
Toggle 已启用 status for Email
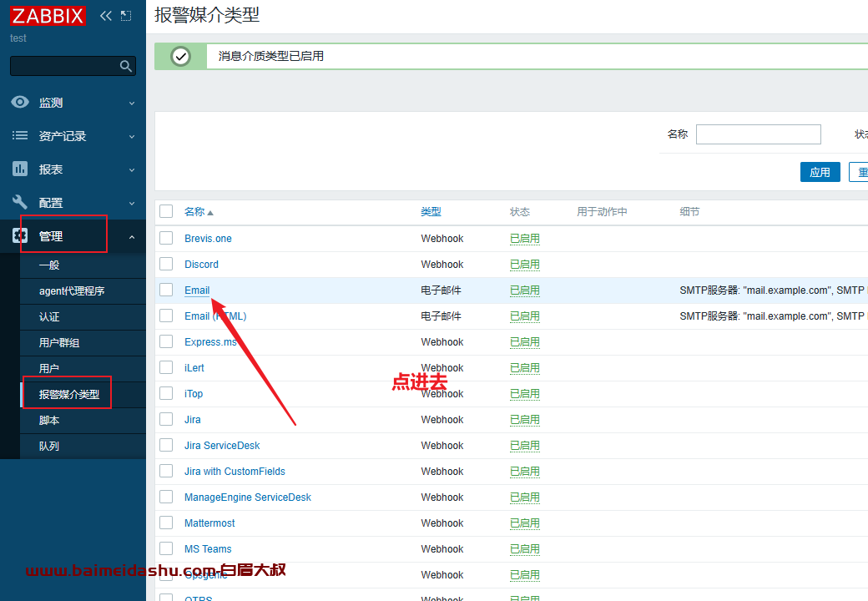[525, 290]
